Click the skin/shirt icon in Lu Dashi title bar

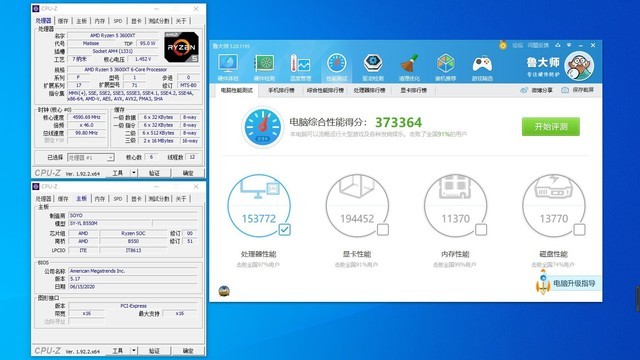(558, 45)
